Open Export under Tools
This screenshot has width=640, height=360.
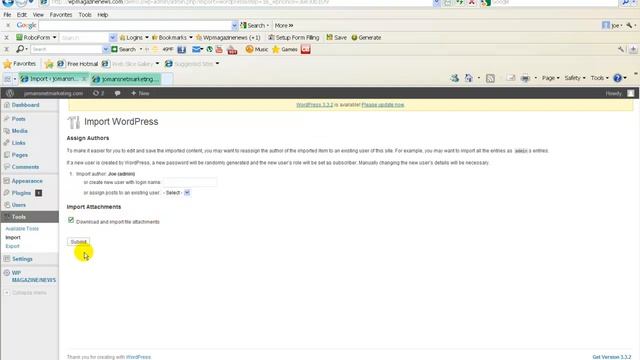(x=12, y=246)
